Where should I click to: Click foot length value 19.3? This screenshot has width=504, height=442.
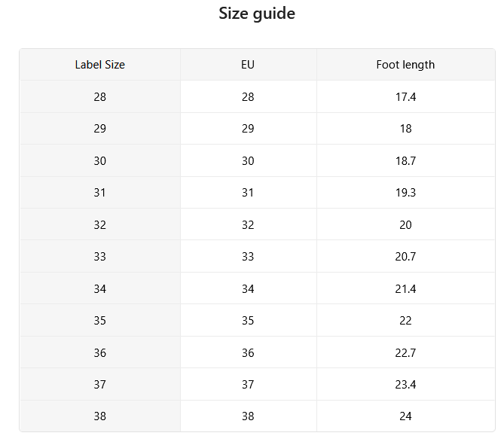click(405, 193)
